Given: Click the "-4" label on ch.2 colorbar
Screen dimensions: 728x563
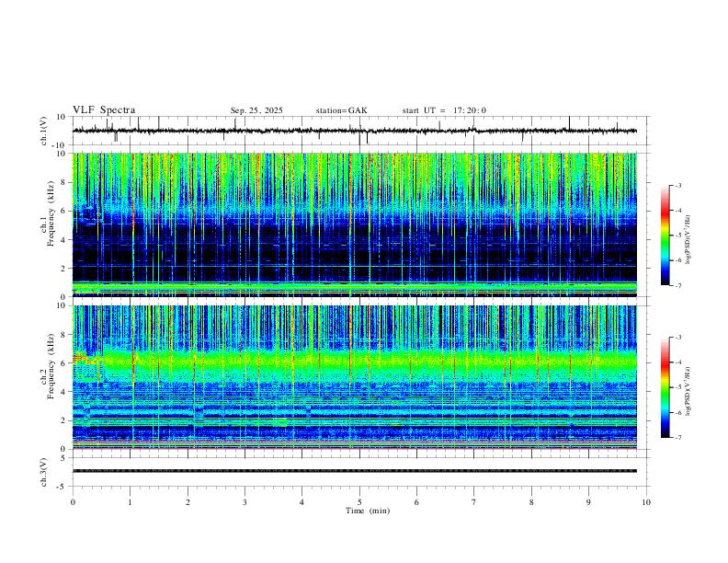Looking at the screenshot, I should click(678, 362).
